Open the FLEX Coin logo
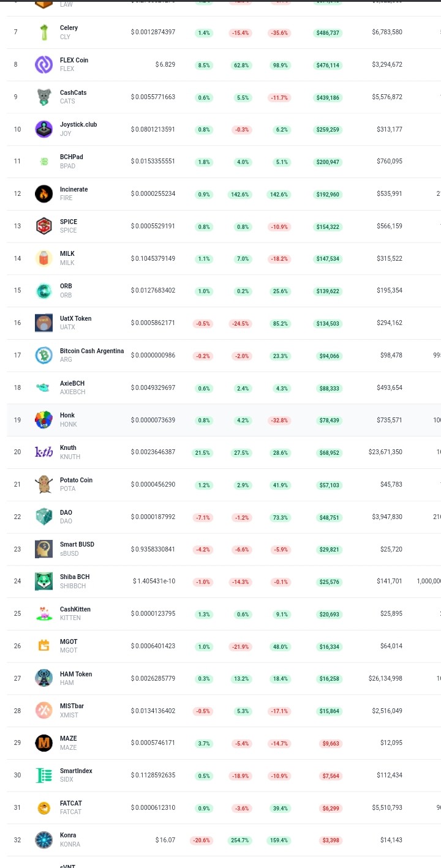Viewport: 441px width, 868px height. tap(44, 64)
